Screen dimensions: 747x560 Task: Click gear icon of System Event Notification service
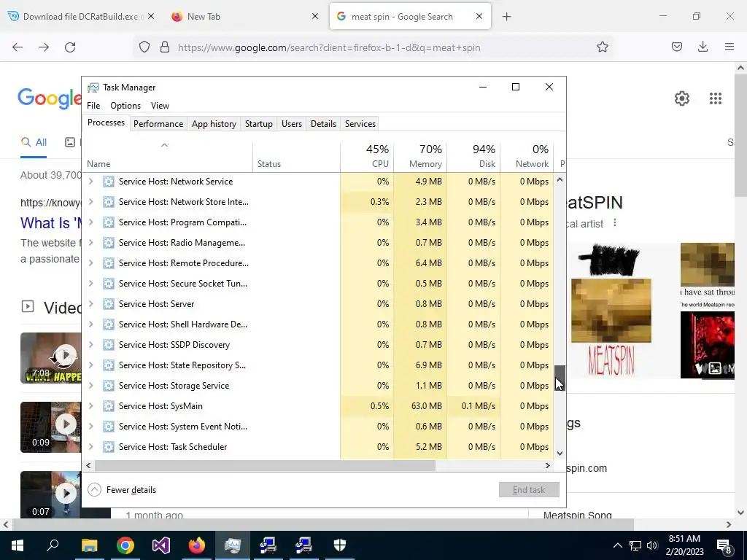(x=109, y=427)
